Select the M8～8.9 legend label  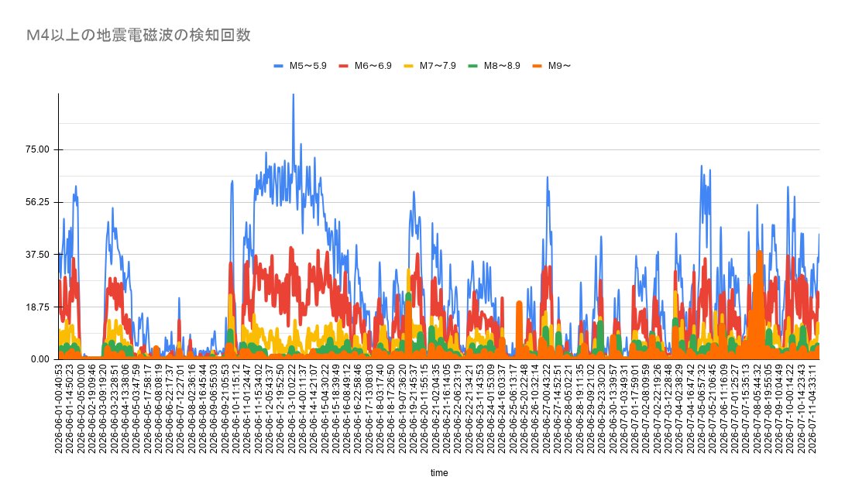pos(502,66)
